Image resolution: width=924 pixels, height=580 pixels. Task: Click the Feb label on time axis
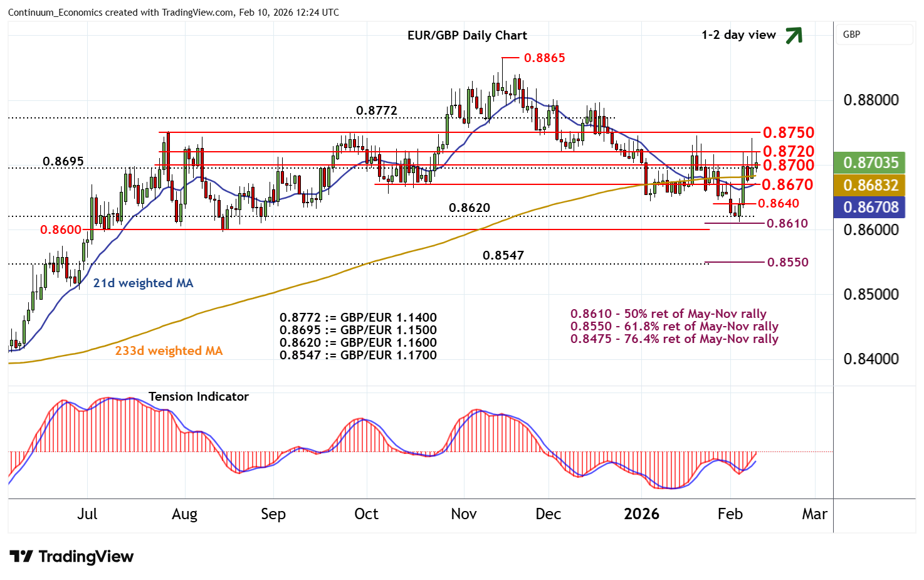pyautogui.click(x=730, y=514)
